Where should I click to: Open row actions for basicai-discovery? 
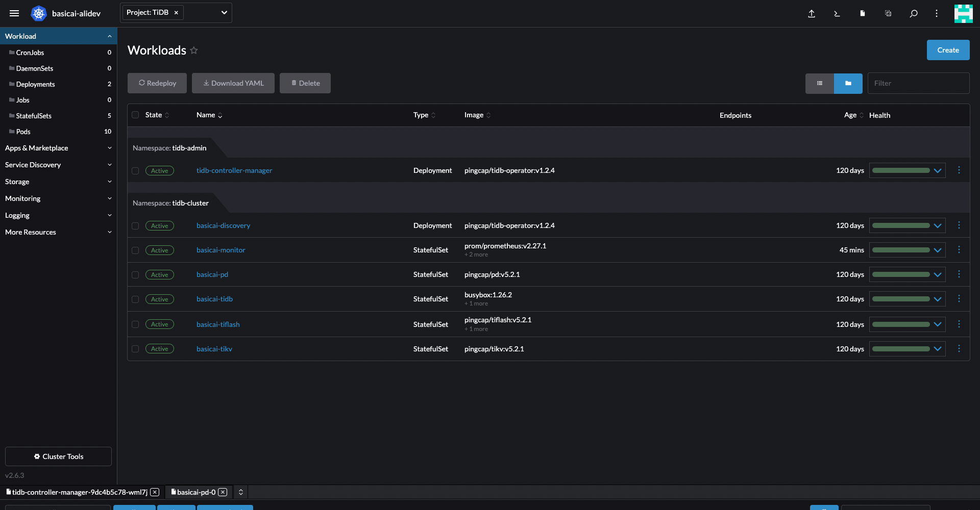click(959, 225)
